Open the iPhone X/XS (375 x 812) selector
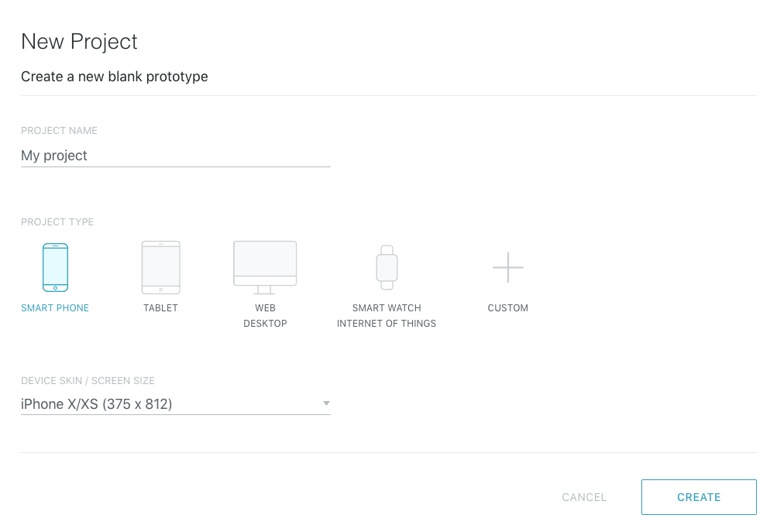This screenshot has width=770, height=532. tap(175, 404)
